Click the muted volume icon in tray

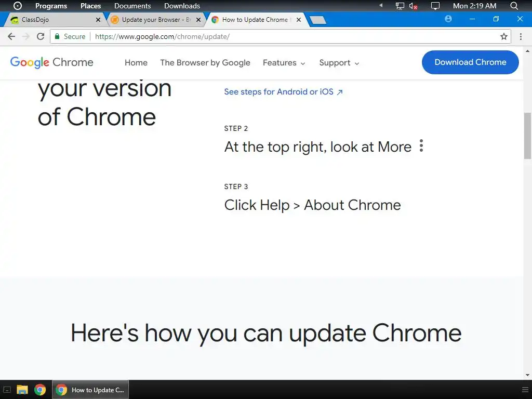(413, 6)
